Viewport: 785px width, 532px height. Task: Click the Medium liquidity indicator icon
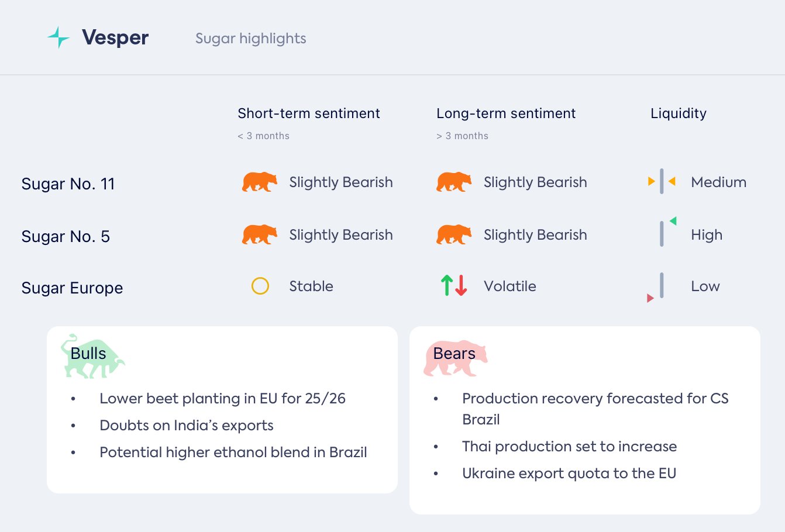[x=662, y=181]
